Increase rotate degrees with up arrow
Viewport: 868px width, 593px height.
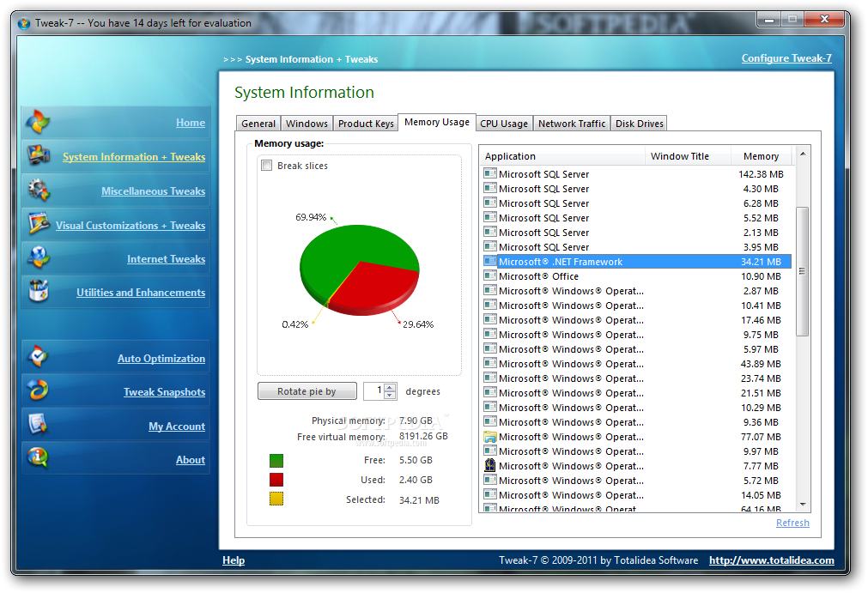pyautogui.click(x=391, y=387)
